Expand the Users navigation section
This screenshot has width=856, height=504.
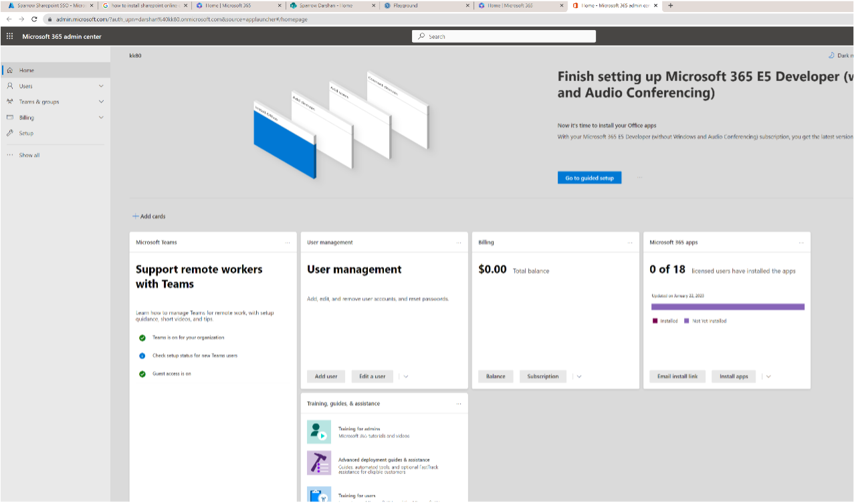click(101, 86)
